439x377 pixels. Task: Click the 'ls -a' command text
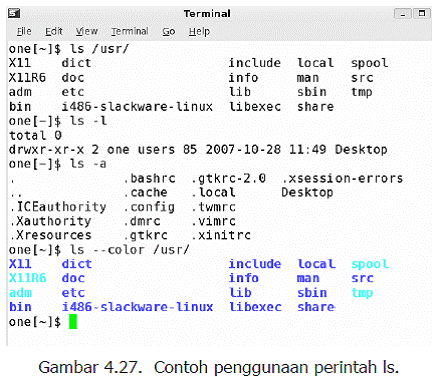tap(88, 164)
